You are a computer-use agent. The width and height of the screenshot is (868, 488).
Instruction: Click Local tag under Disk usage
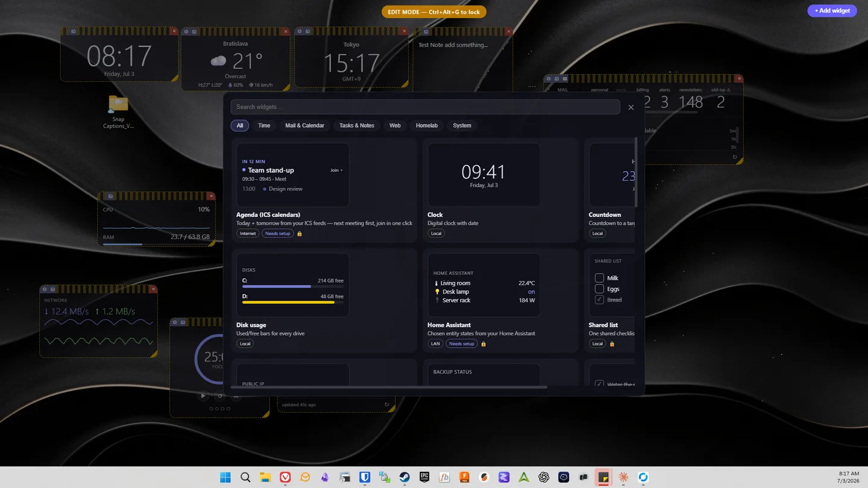[245, 344]
